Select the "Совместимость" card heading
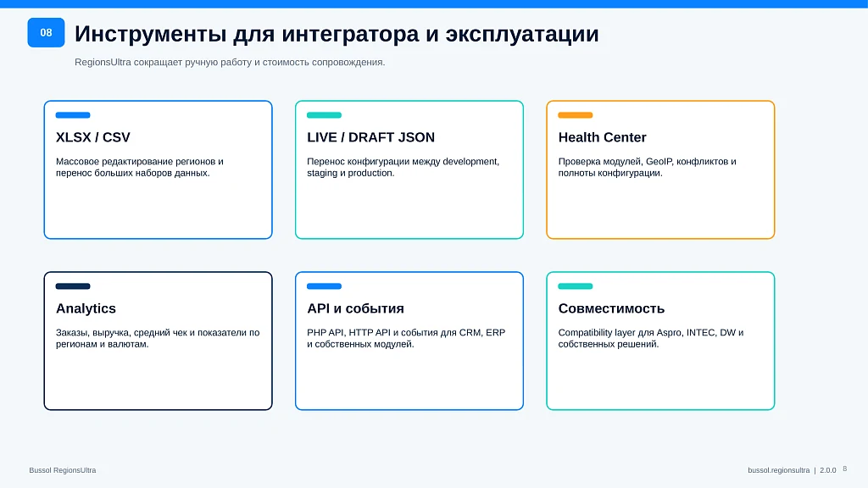868x488 pixels. pos(611,308)
